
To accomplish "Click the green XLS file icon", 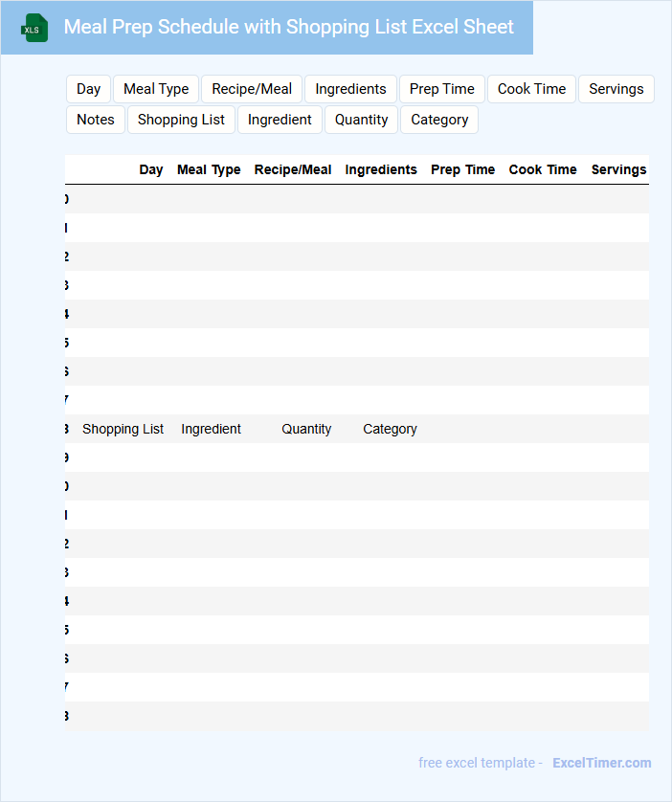I will [x=34, y=28].
